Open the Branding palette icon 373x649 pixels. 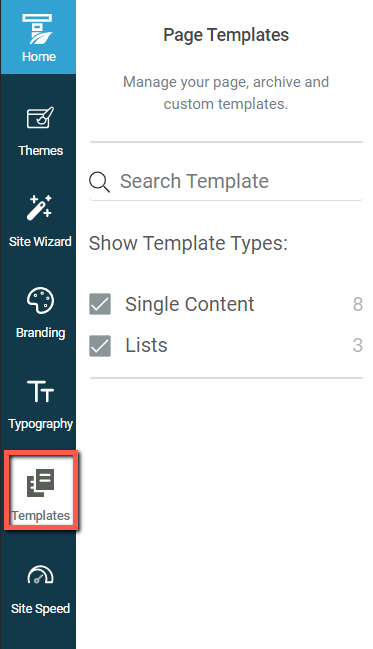pyautogui.click(x=40, y=300)
